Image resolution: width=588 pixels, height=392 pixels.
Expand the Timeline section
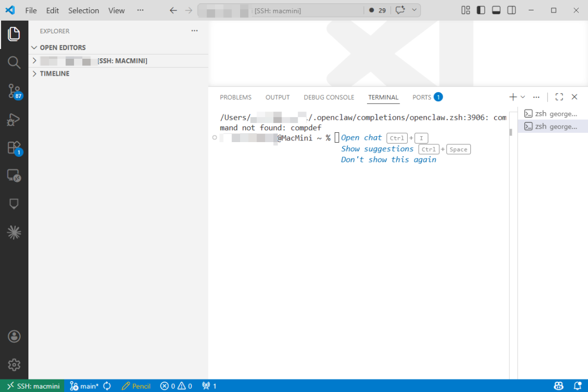point(119,73)
